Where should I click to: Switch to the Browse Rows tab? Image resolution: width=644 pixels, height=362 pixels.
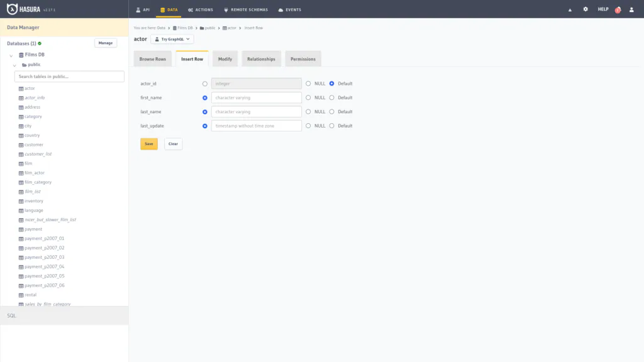(x=152, y=59)
